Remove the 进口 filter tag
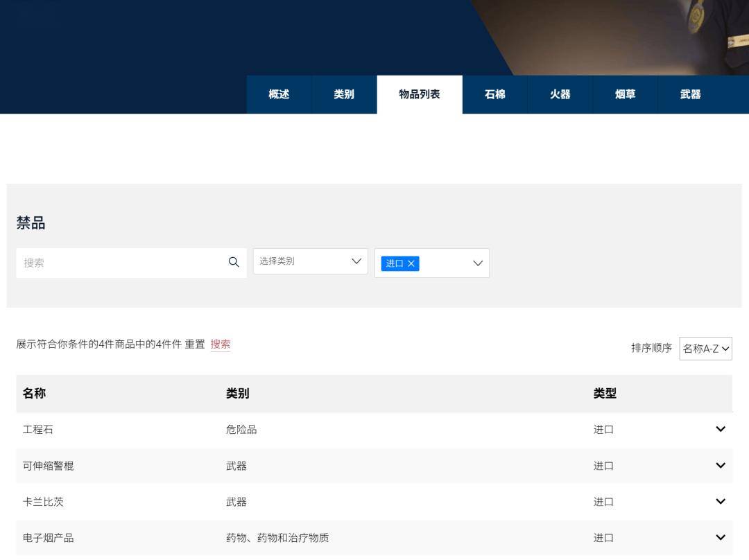The image size is (749, 560). (x=411, y=263)
